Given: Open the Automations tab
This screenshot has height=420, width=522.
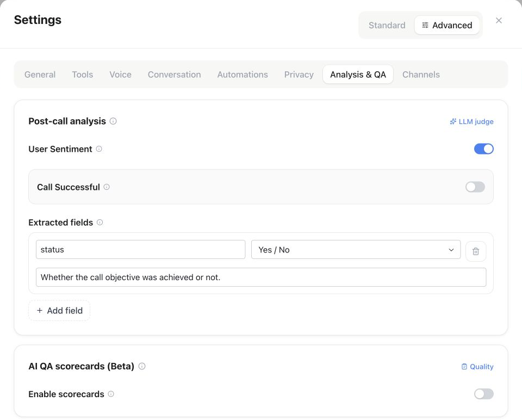Looking at the screenshot, I should coord(243,75).
